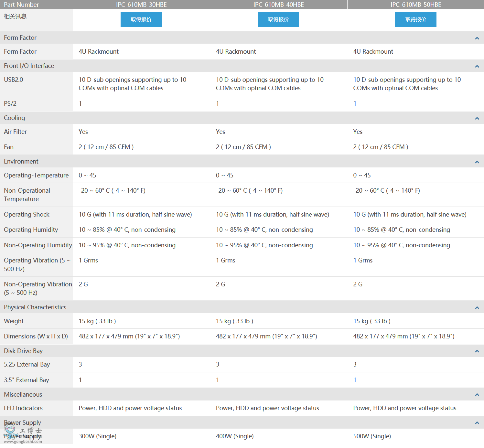The width and height of the screenshot is (484, 448).
Task: Collapse the Form Factor section chevron
Action: [x=477, y=38]
